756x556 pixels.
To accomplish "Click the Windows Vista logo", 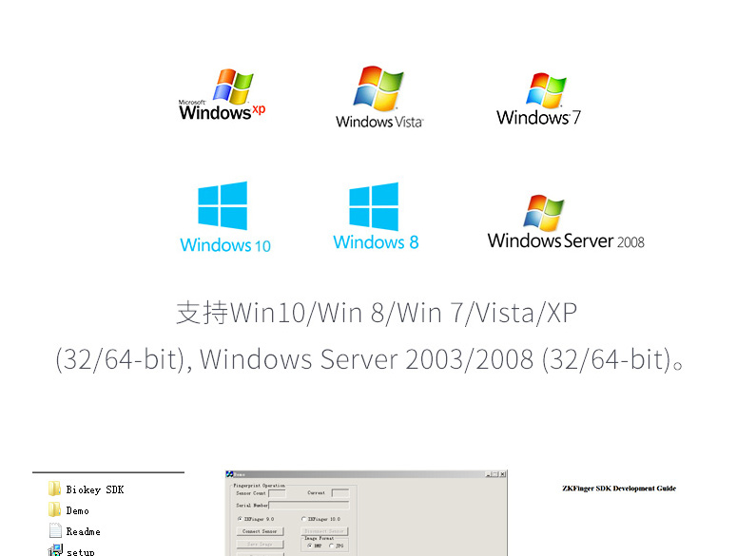I will 379,97.
